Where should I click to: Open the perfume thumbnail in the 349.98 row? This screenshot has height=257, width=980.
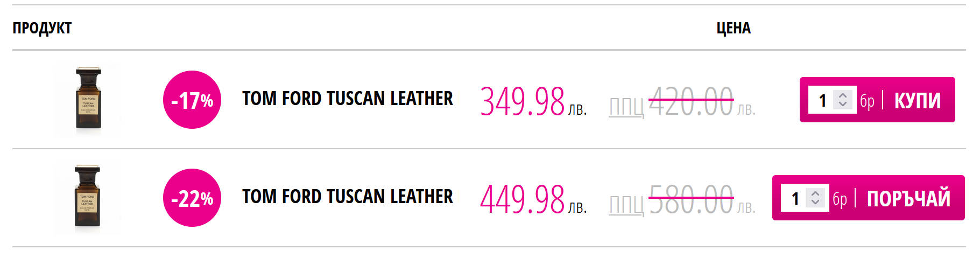click(x=88, y=100)
